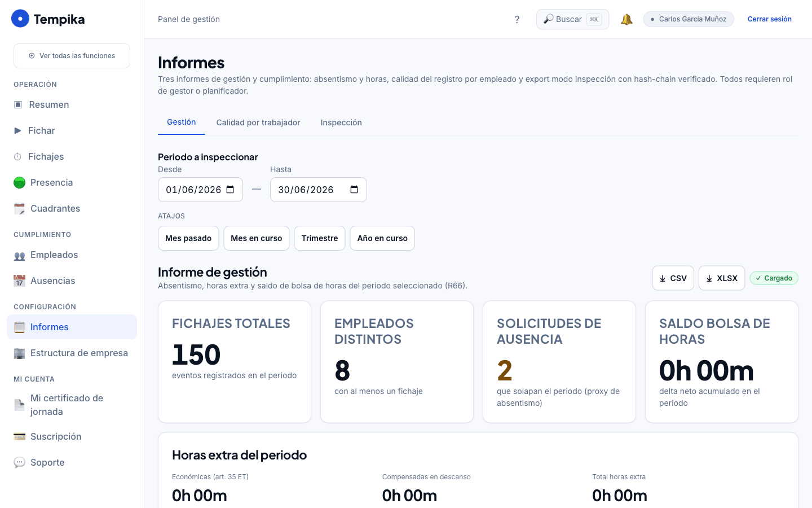Open Ausencias in the sidebar

pos(72,281)
